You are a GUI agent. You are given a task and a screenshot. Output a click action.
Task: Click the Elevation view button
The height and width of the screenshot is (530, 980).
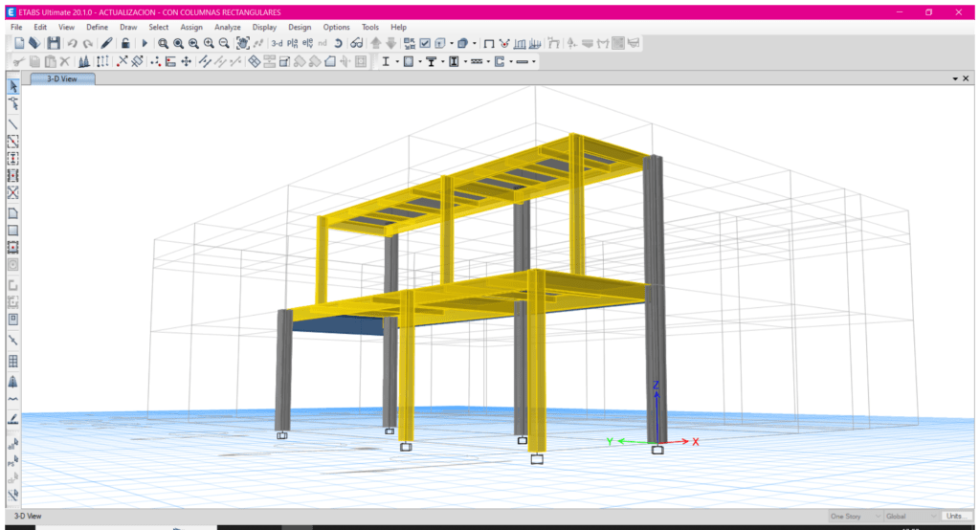307,43
